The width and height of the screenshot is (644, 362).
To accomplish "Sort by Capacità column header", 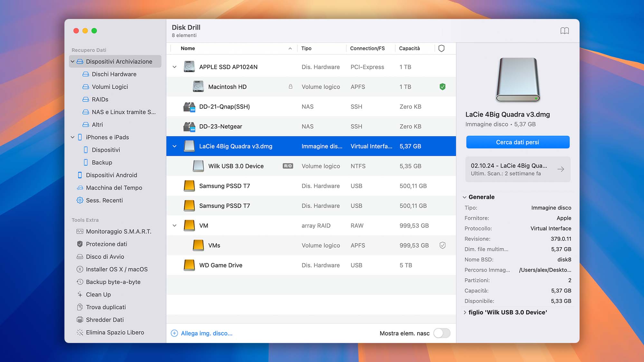I will [x=409, y=48].
